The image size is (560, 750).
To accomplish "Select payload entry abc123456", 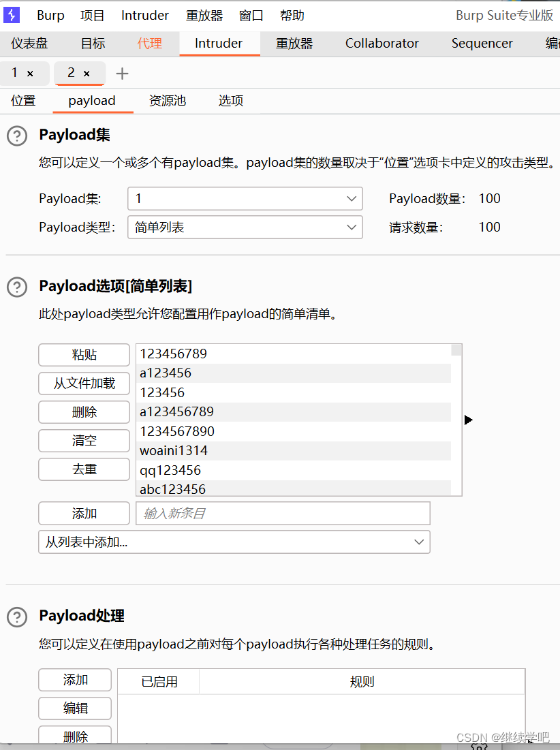I will tap(294, 488).
